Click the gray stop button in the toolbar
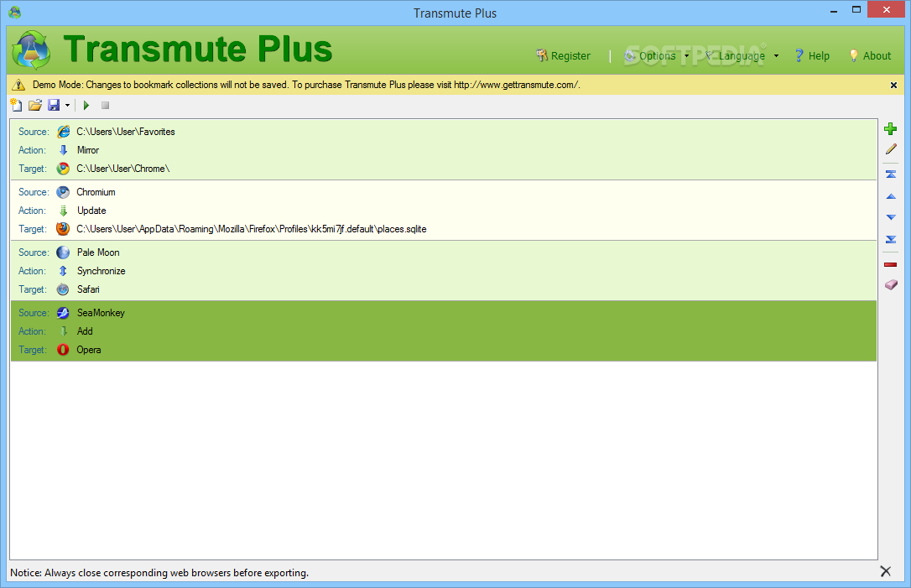The height and width of the screenshot is (588, 911). click(x=105, y=105)
